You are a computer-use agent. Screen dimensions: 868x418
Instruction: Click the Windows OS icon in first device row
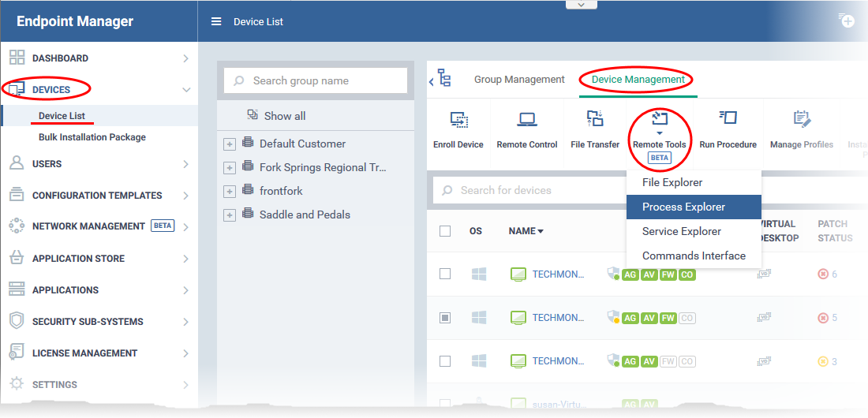(x=479, y=274)
